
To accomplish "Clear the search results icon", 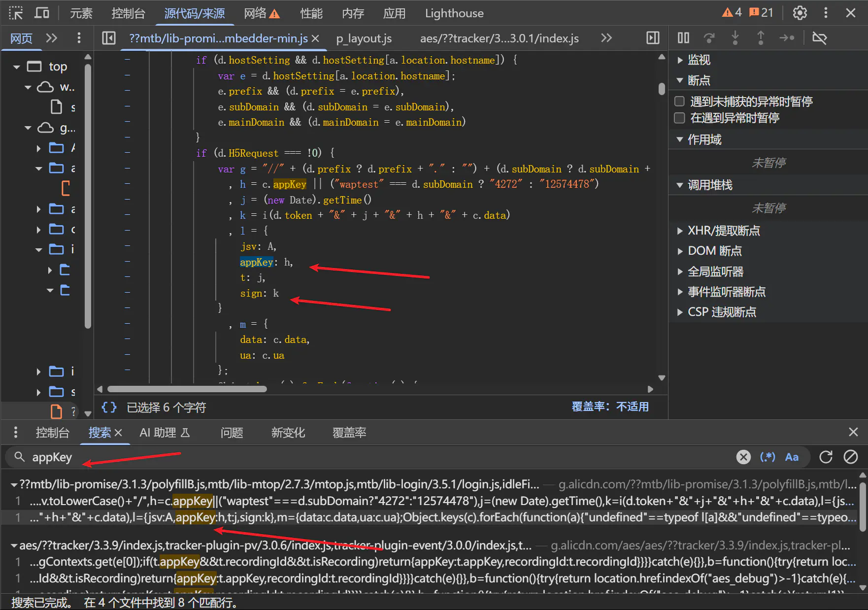I will click(x=851, y=457).
